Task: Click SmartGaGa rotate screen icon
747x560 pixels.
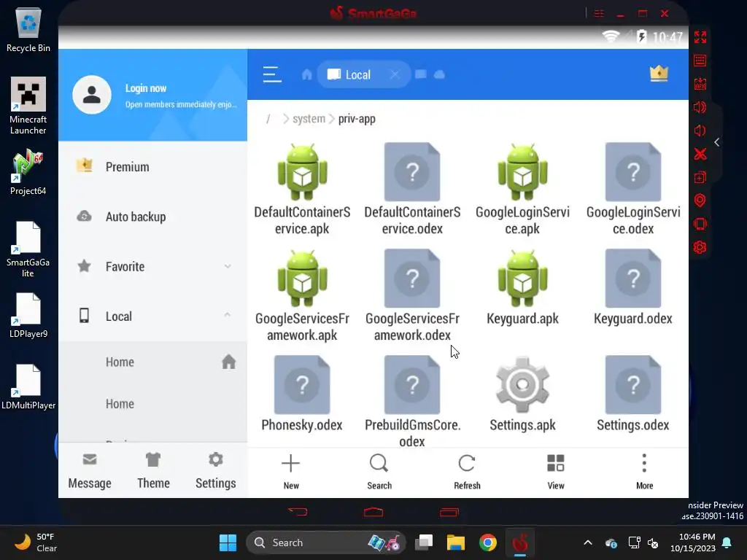Action: click(700, 224)
